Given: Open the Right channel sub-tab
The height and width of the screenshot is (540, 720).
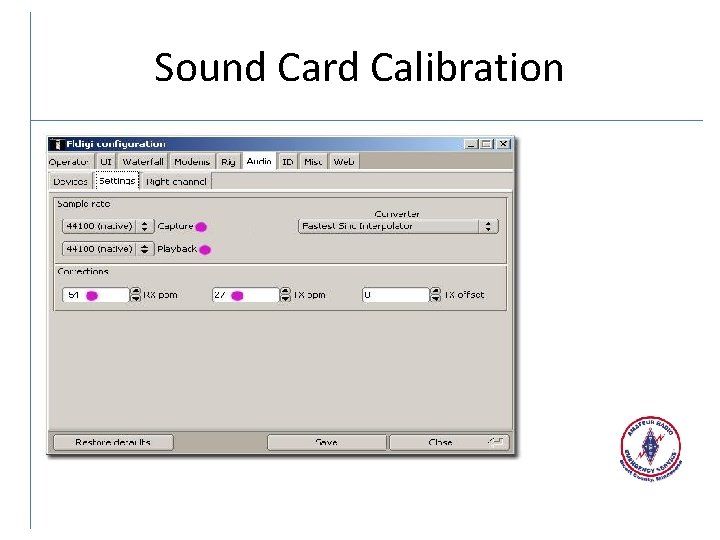Looking at the screenshot, I should [x=176, y=181].
